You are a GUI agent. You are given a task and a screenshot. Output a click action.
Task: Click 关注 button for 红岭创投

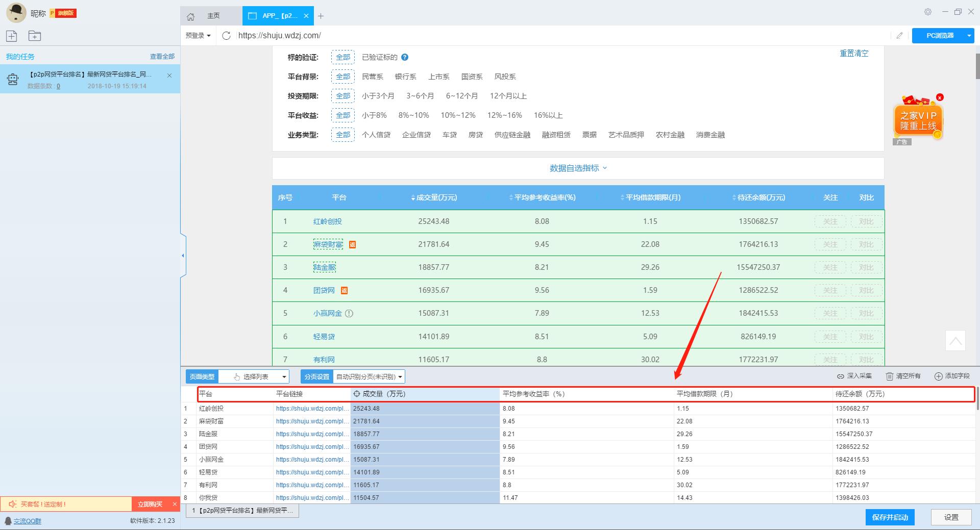(830, 221)
